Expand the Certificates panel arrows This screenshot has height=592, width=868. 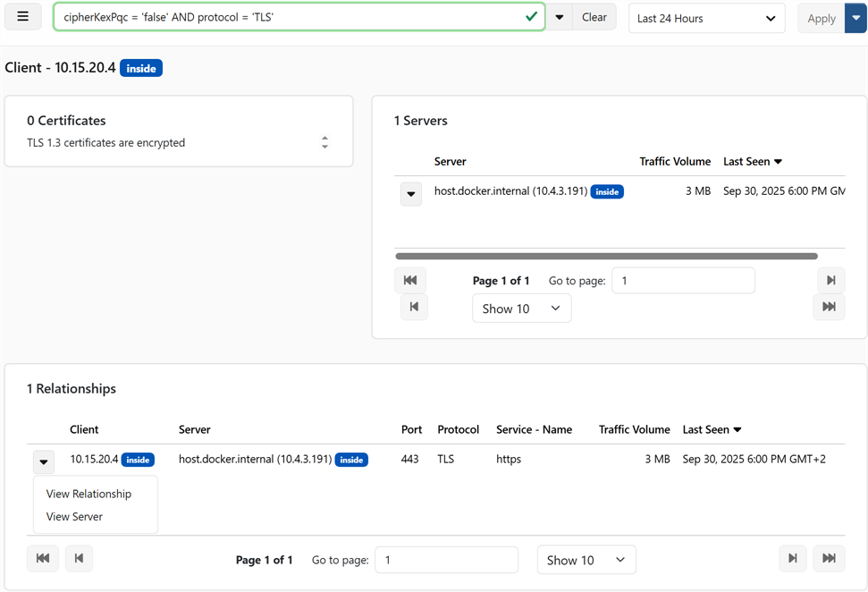tap(325, 143)
